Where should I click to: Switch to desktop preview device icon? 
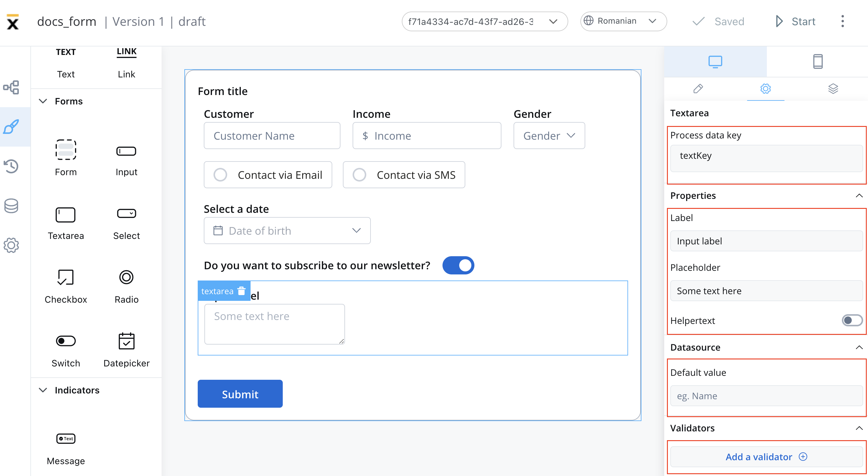715,62
